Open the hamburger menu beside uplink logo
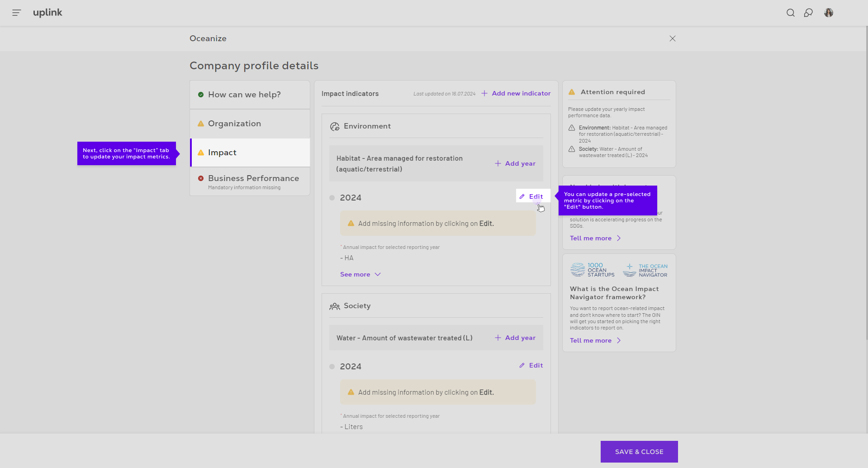 tap(17, 13)
